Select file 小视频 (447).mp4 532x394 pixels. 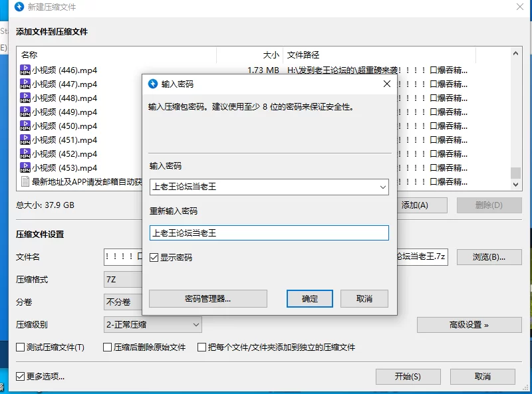click(65, 84)
